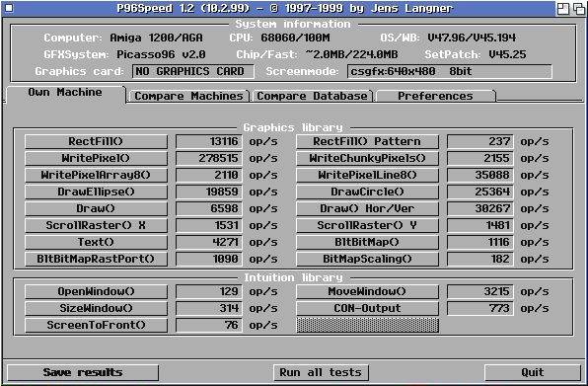Open the Preferences tab

click(x=435, y=96)
